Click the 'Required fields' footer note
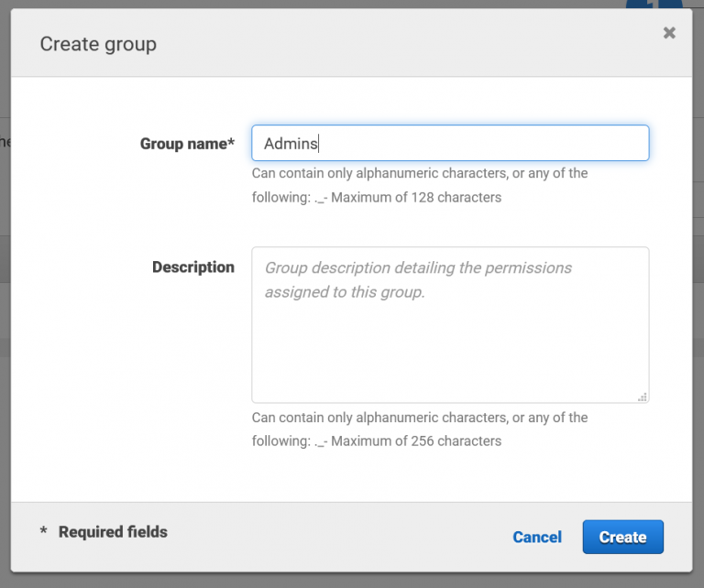Image resolution: width=704 pixels, height=588 pixels. tap(113, 532)
